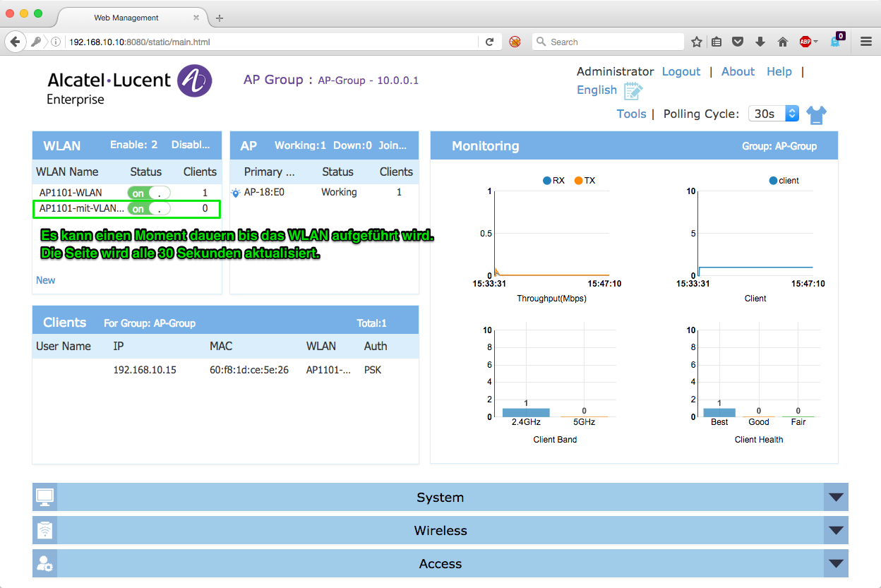The width and height of the screenshot is (881, 588).
Task: Toggle off the AP1101-WLAN switch
Action: coord(149,193)
